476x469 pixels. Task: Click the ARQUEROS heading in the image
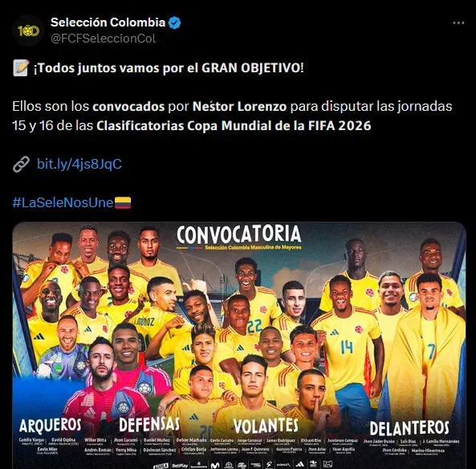pos(51,425)
